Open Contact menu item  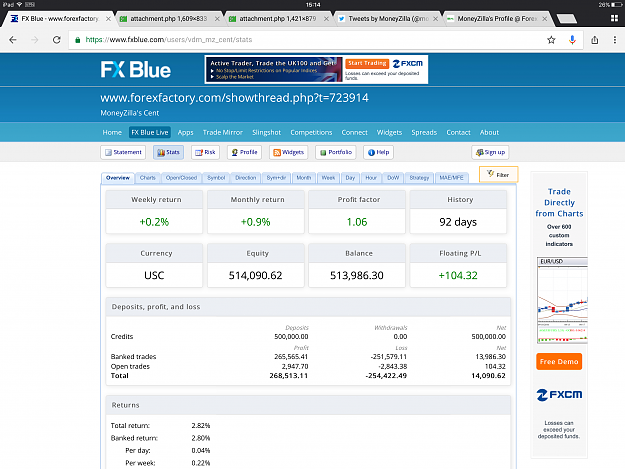click(x=458, y=132)
